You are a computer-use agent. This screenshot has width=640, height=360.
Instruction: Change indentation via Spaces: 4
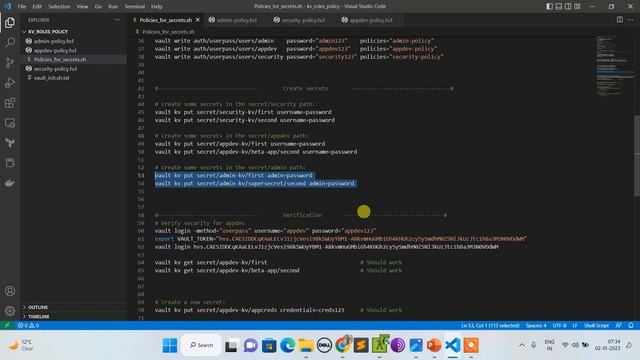[536, 325]
